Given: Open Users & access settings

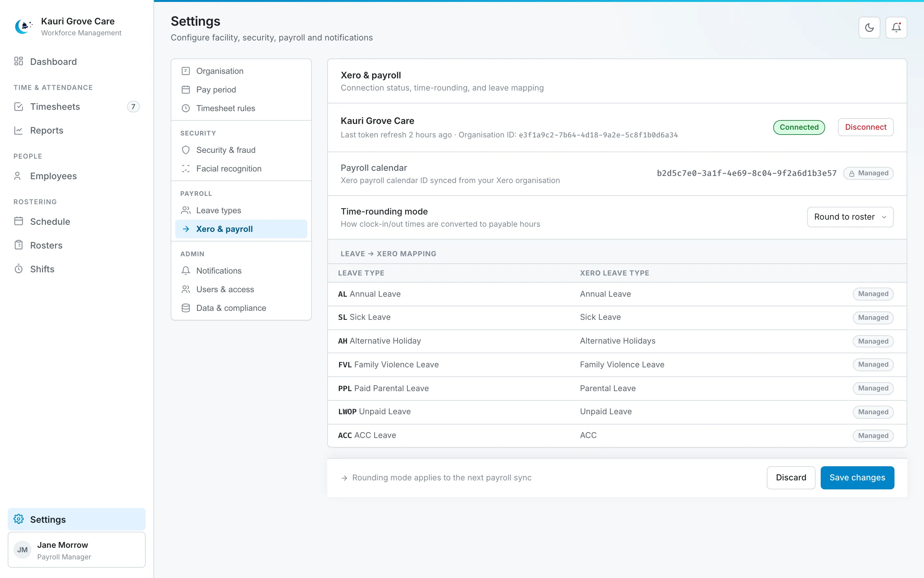Looking at the screenshot, I should 241,289.
